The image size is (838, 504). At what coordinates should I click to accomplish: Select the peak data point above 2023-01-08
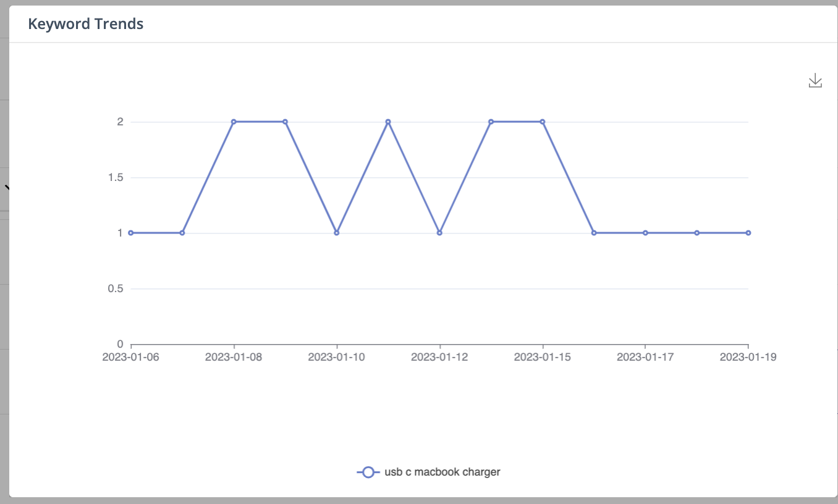[234, 122]
